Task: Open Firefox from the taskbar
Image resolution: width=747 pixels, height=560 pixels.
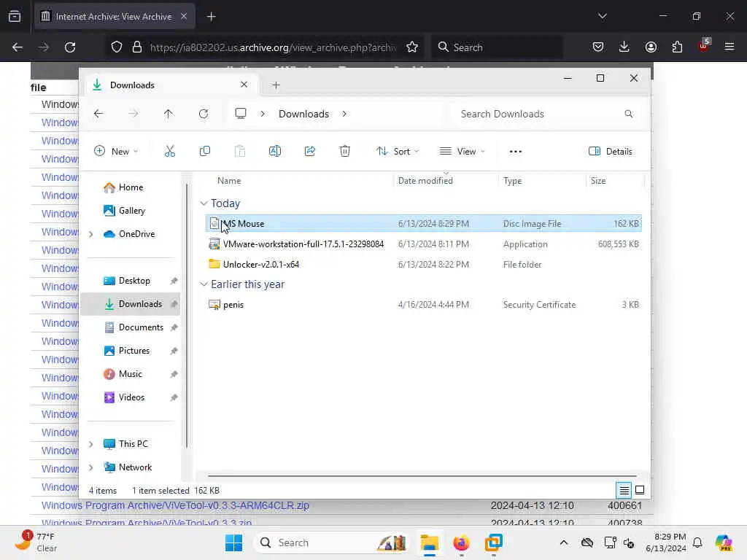Action: pyautogui.click(x=461, y=542)
